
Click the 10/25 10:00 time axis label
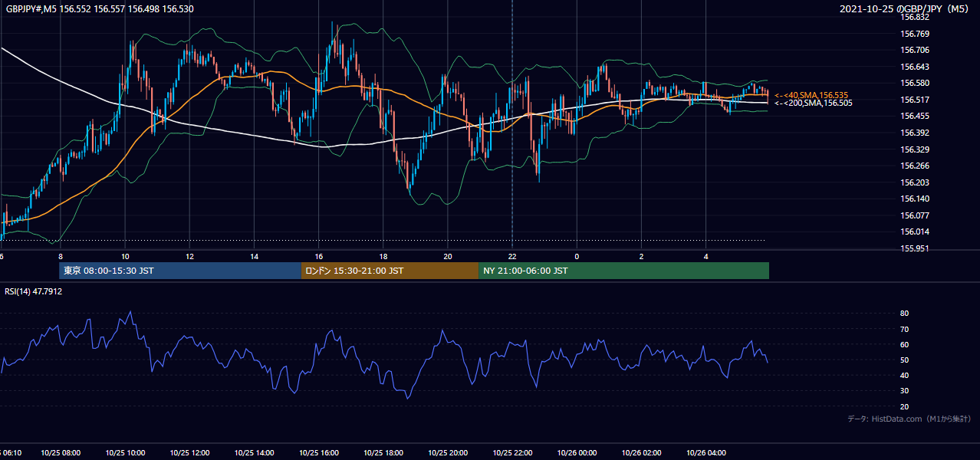[x=125, y=453]
